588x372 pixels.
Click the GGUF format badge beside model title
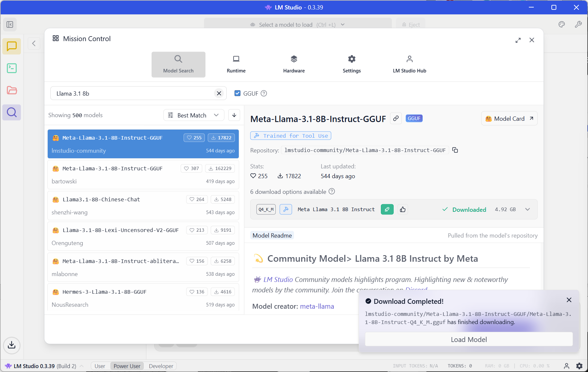[414, 118]
